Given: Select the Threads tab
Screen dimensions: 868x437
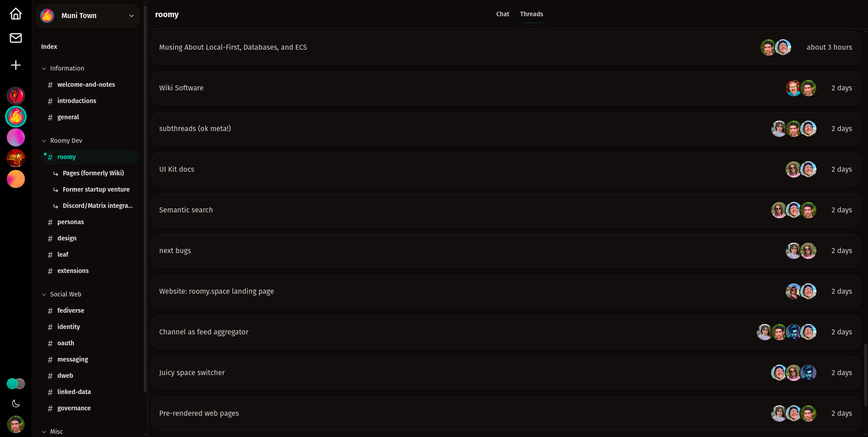Looking at the screenshot, I should pyautogui.click(x=531, y=14).
